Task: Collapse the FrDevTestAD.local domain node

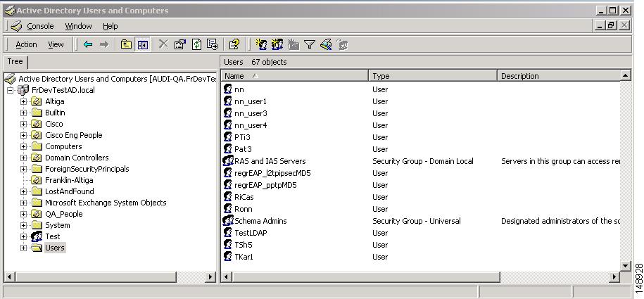Action: pyautogui.click(x=11, y=90)
